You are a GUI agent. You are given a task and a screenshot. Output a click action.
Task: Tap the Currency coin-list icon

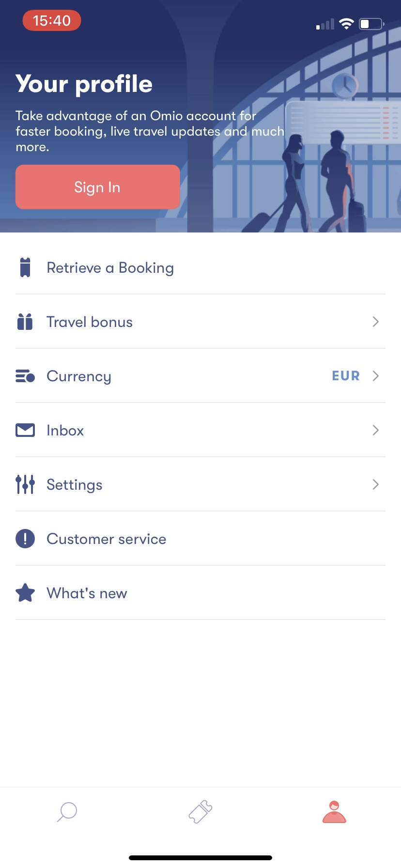click(x=25, y=376)
